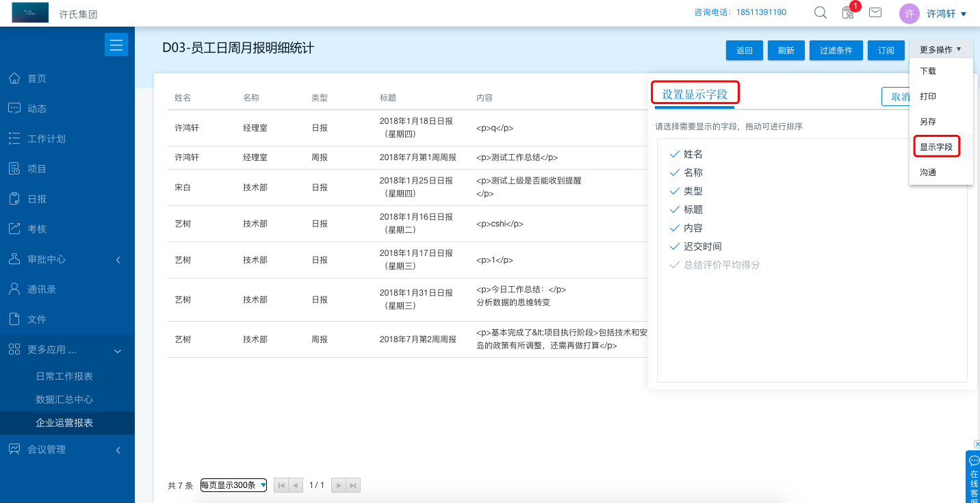The image size is (980, 503).
Task: Click the 取消 button in field panel
Action: click(897, 96)
